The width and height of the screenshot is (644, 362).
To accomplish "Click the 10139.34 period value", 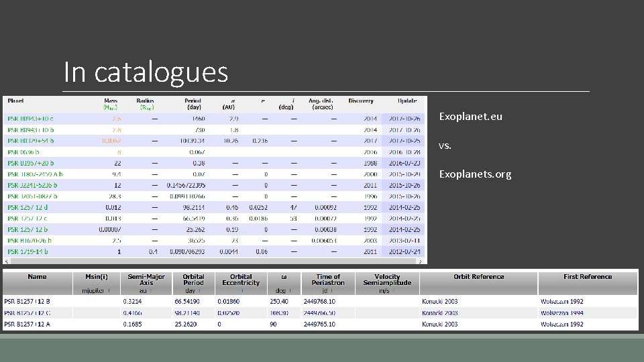I will coord(193,141).
